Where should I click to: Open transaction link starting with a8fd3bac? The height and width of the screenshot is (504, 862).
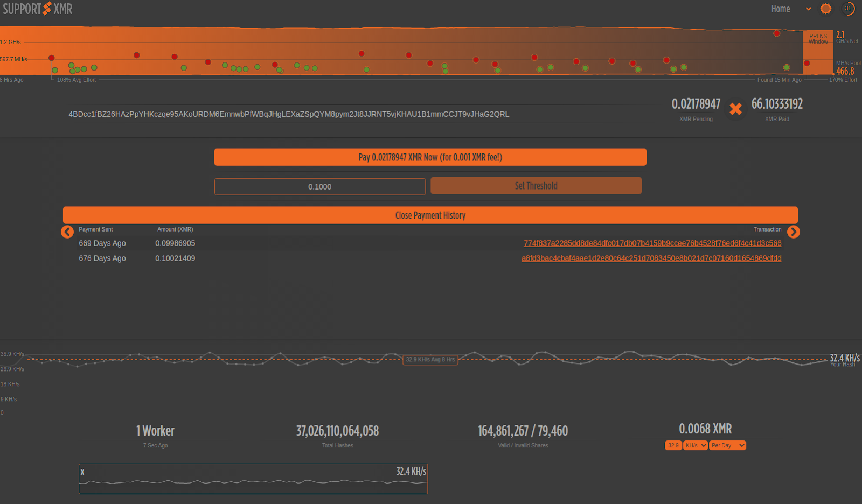651,258
